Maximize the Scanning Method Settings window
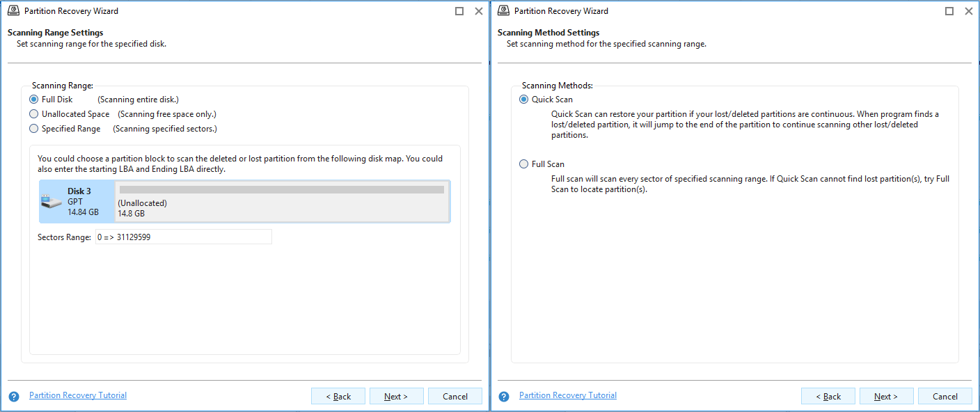This screenshot has width=980, height=412. [x=949, y=11]
